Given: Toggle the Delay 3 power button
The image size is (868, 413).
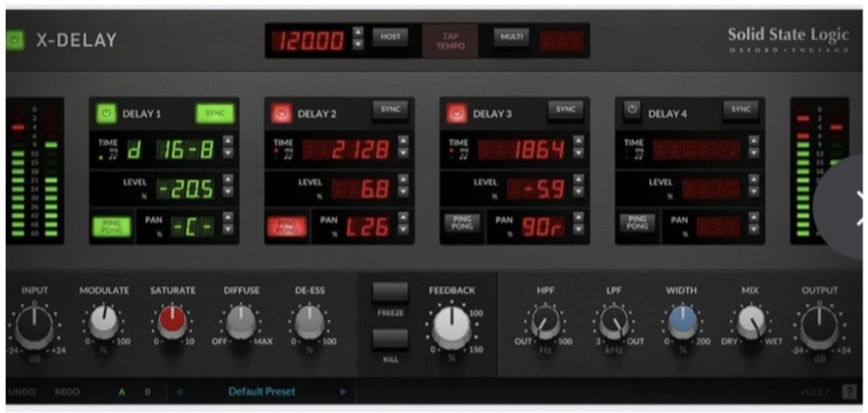Looking at the screenshot, I should 457,114.
